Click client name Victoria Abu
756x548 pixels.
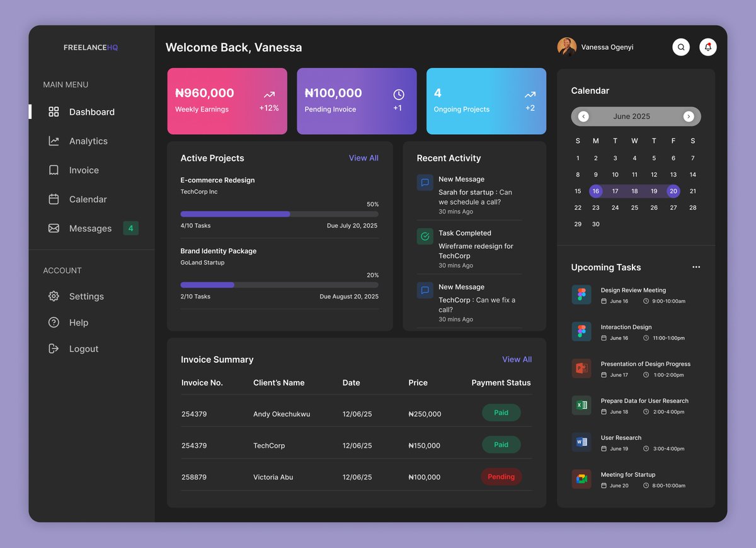point(273,477)
